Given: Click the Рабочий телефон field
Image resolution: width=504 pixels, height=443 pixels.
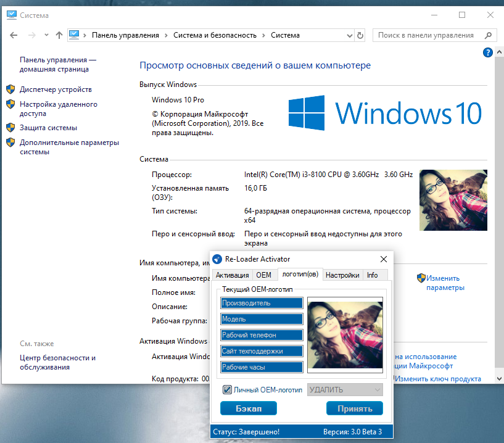Looking at the screenshot, I should click(262, 335).
